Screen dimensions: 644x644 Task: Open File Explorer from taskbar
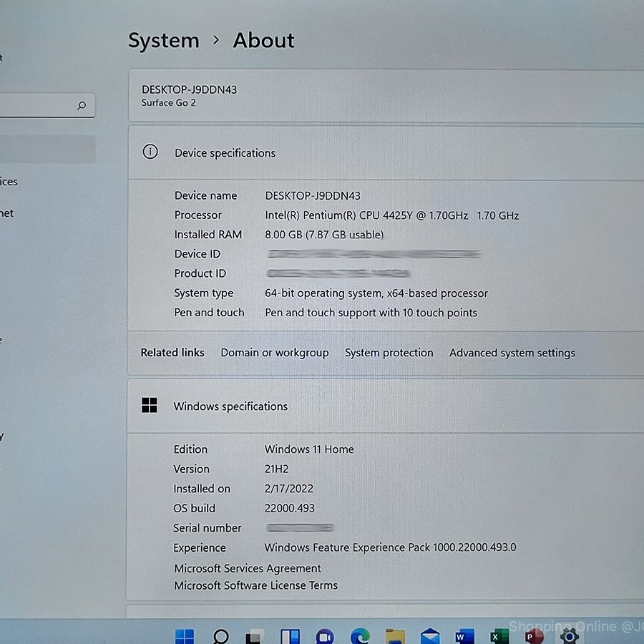point(395,636)
